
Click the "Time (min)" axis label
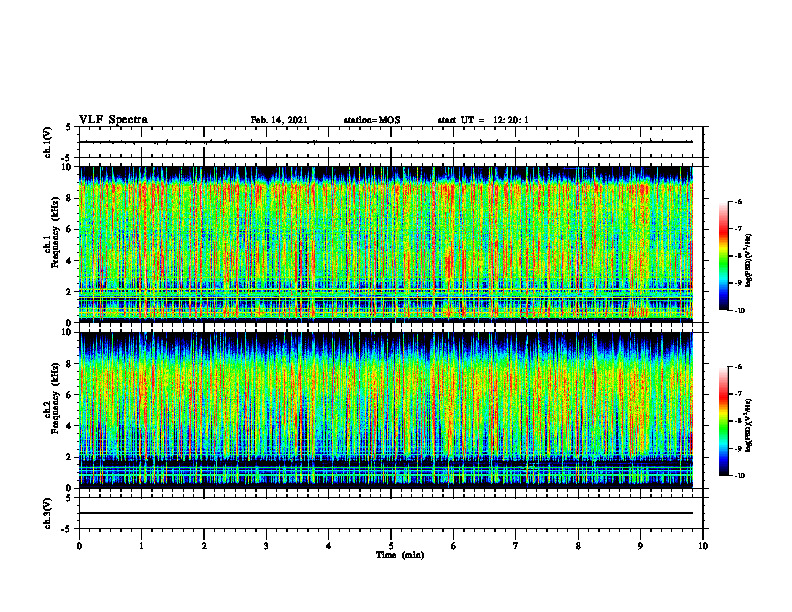pos(400,555)
